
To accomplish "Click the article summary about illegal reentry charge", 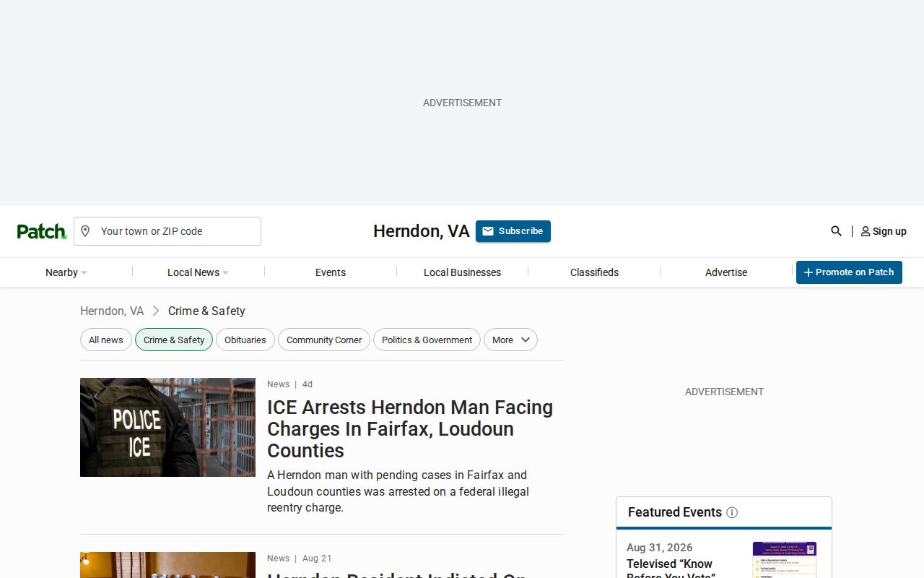I will point(398,491).
